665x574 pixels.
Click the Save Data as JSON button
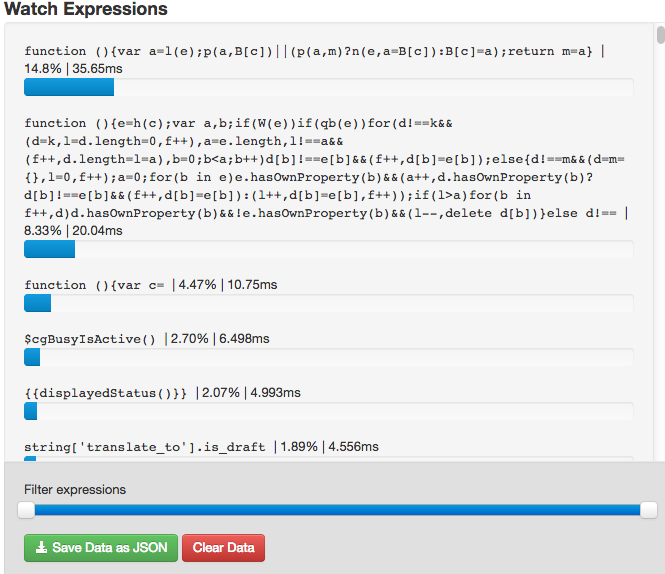[101, 548]
